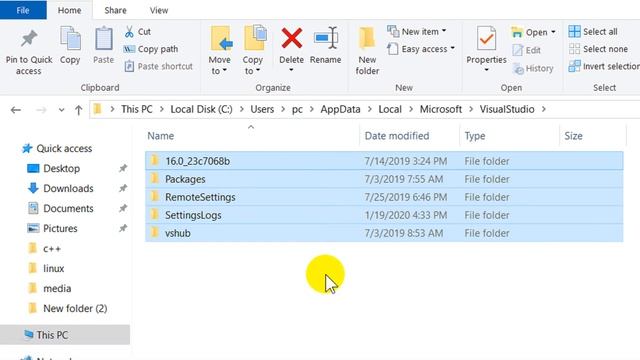Click the Copy to folder icon
Image resolution: width=640 pixels, height=360 pixels.
click(255, 38)
